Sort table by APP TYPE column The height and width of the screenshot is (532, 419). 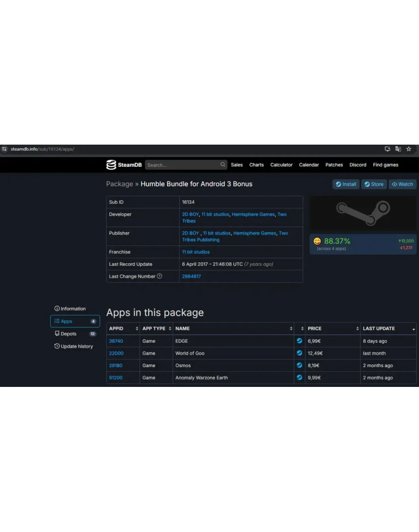click(x=157, y=328)
